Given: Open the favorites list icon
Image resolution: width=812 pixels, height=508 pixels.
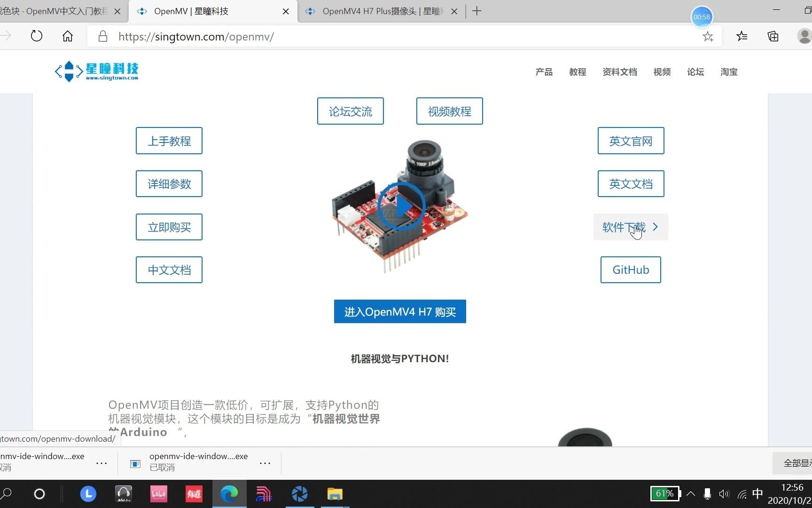Looking at the screenshot, I should click(742, 36).
